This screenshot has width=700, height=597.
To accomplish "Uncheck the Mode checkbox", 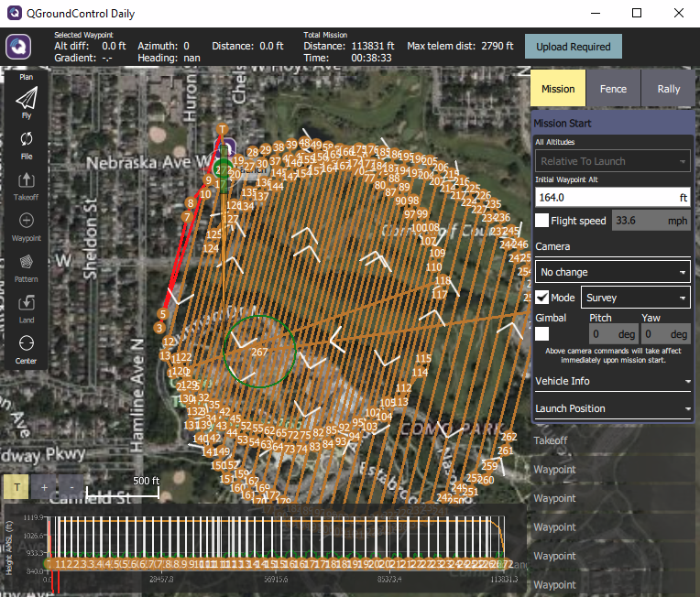I will [541, 298].
